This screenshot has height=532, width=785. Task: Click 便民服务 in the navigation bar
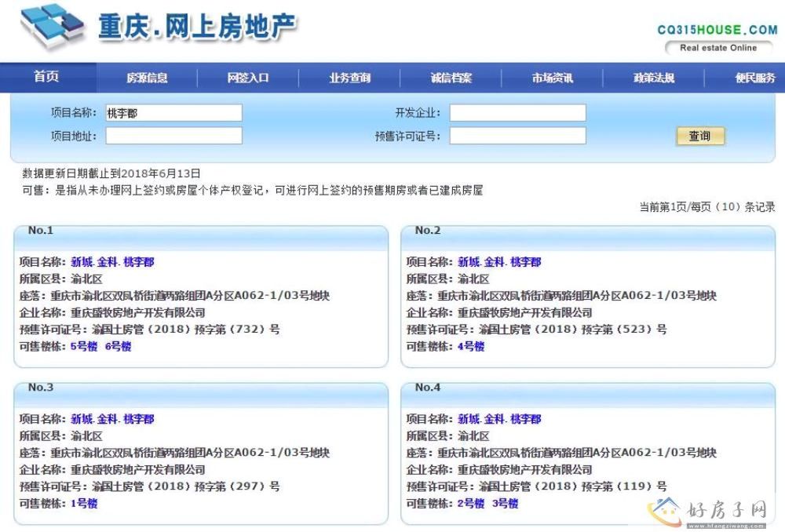(x=754, y=78)
